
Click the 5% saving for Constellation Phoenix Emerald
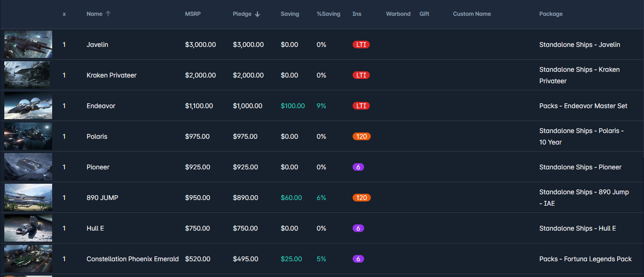click(322, 259)
